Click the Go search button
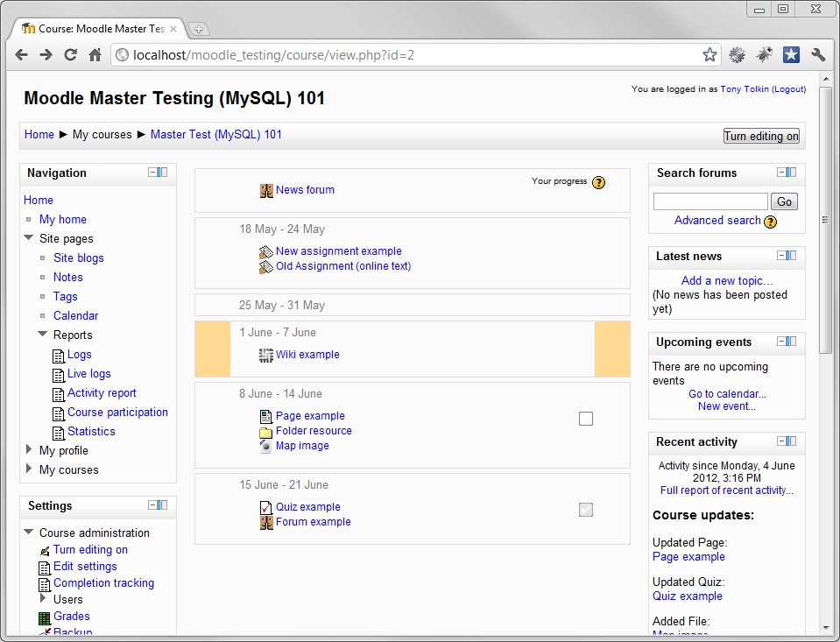 (784, 201)
